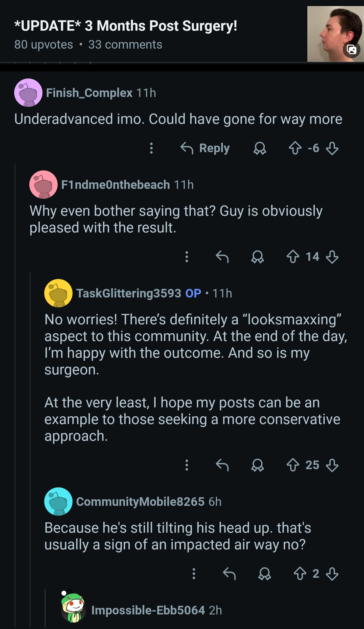
Task: Collapse thread via Finish_Complex avatar
Action: coord(28,93)
